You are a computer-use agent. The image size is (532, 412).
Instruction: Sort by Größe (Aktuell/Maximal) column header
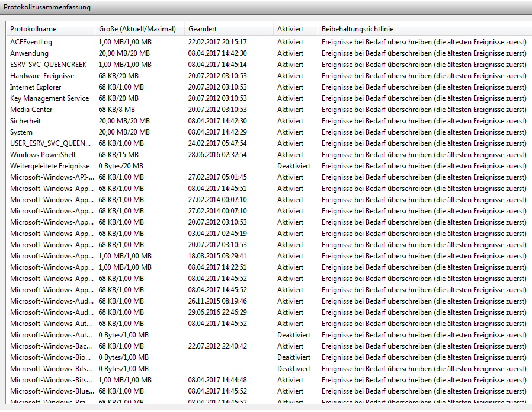point(140,29)
